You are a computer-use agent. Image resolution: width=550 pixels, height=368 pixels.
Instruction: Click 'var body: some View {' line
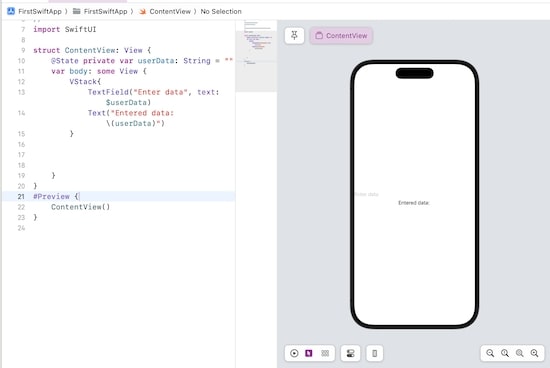pyautogui.click(x=99, y=71)
